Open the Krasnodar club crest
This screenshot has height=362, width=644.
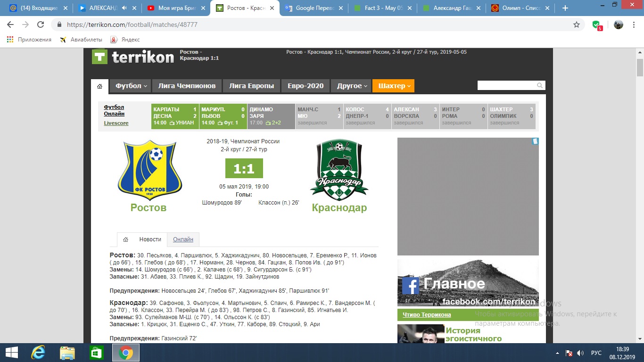coord(339,170)
